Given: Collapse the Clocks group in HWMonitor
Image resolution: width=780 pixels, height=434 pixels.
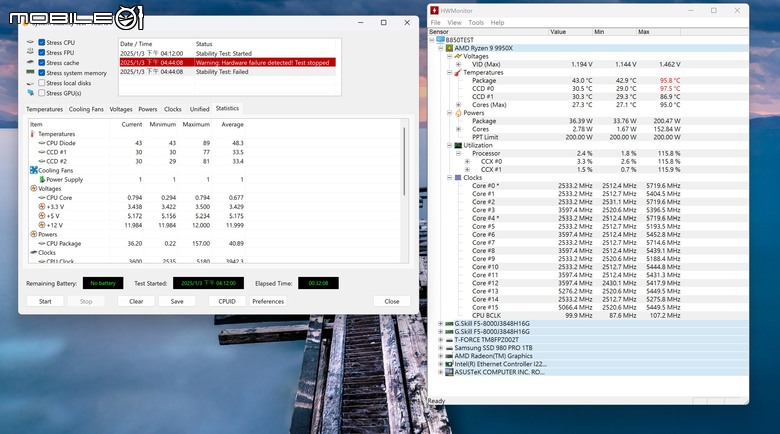Looking at the screenshot, I should 449,178.
